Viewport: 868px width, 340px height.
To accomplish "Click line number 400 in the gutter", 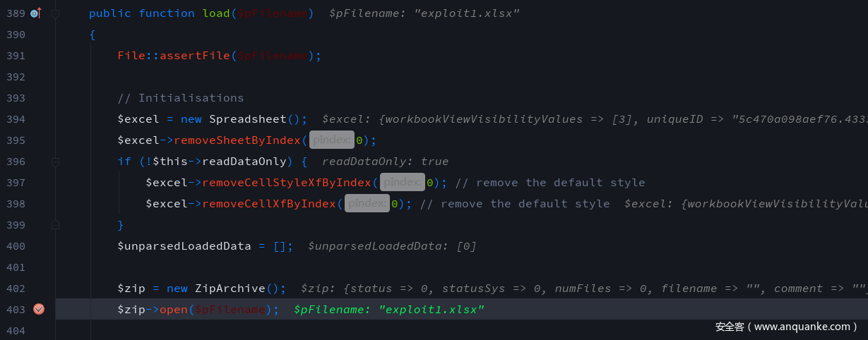I will tap(16, 246).
